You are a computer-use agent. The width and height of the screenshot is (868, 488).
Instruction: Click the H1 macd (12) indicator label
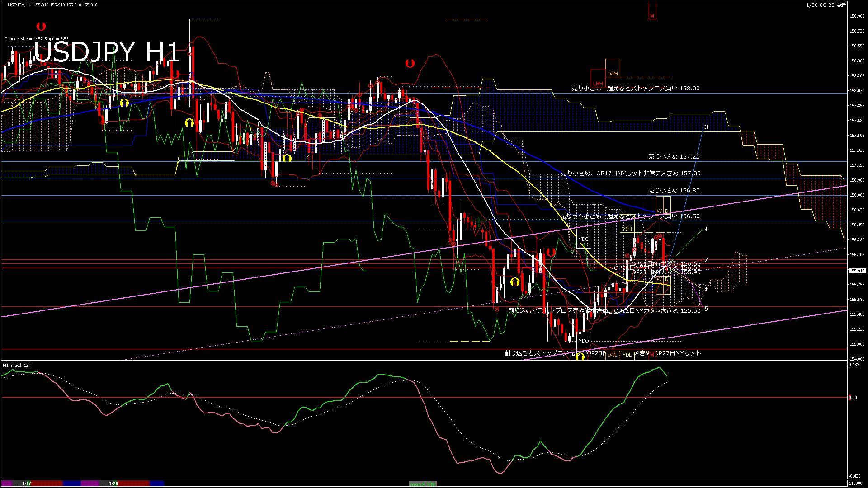tap(16, 365)
